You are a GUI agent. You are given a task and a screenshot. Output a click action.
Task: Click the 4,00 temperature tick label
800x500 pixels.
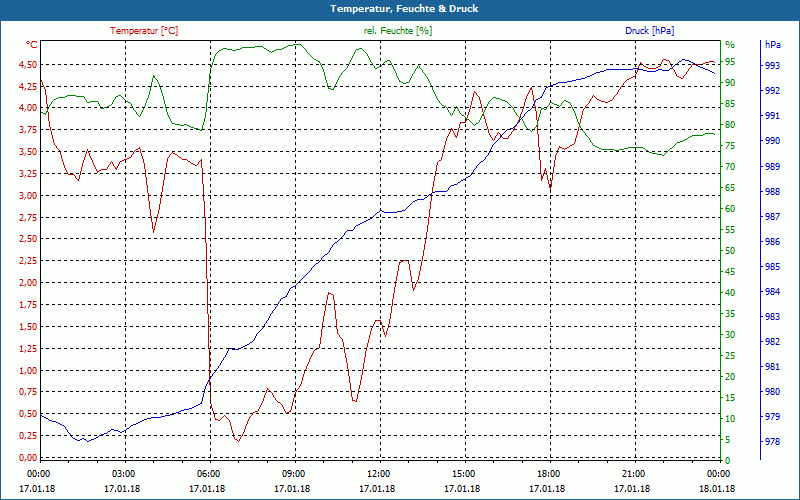tap(27, 108)
